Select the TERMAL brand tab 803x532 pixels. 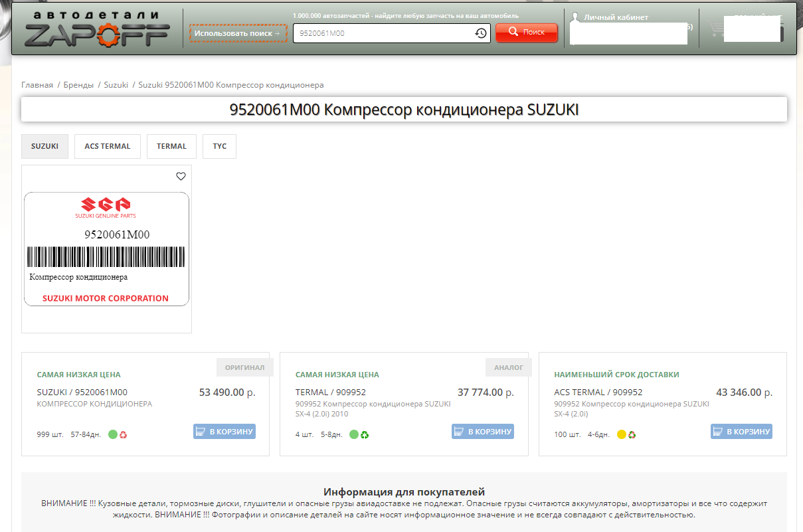(x=171, y=146)
